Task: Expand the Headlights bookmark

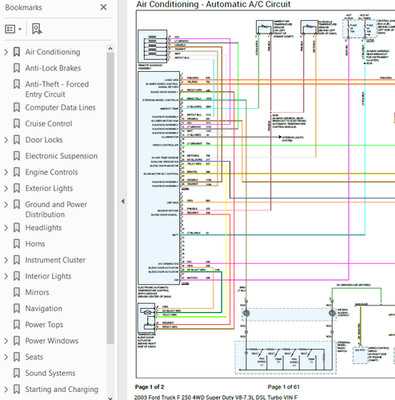Action: pos(6,228)
